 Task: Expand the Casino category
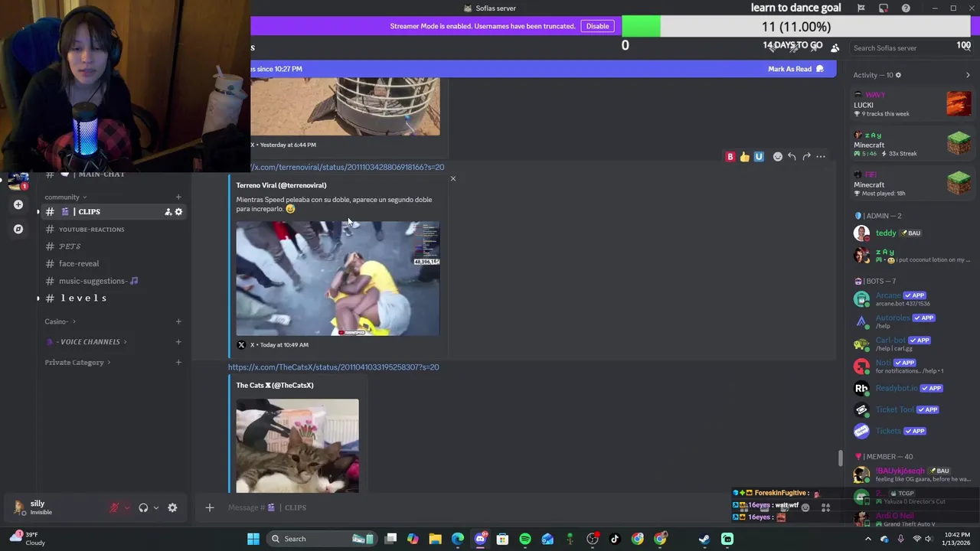pos(60,321)
